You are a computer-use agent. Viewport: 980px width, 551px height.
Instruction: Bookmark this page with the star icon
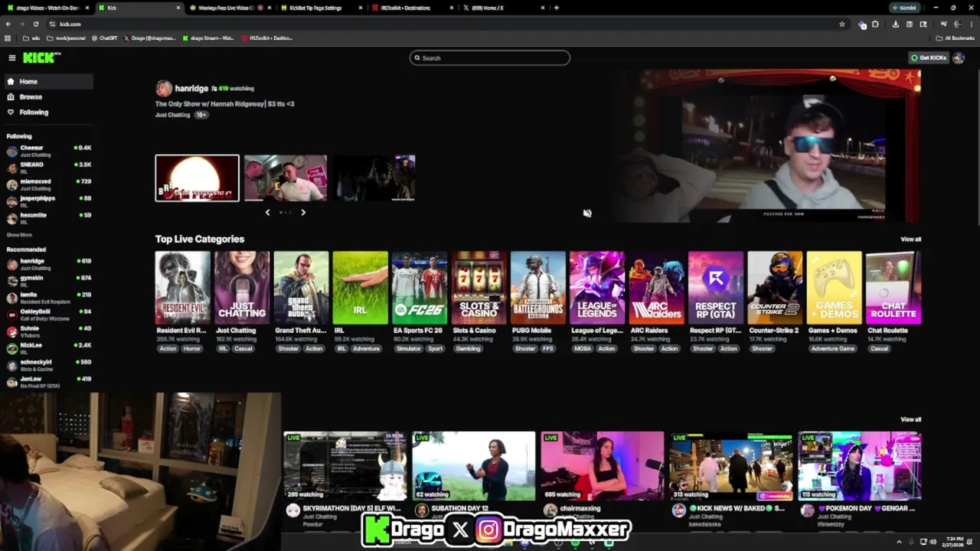(x=842, y=24)
